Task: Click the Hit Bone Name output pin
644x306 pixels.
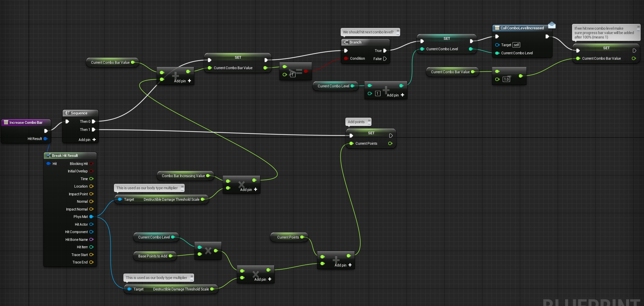Action: [91, 240]
